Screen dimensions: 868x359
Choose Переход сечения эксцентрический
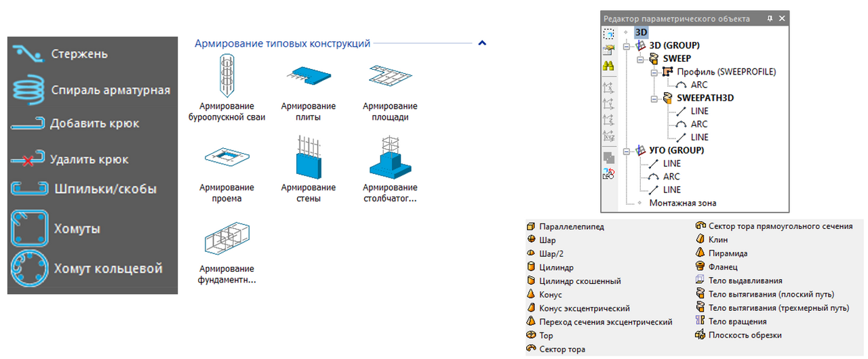(x=599, y=322)
